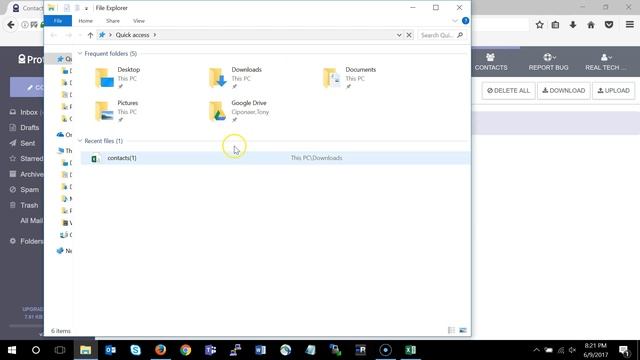640x360 pixels.
Task: Switch to details view in status bar
Action: (451, 330)
